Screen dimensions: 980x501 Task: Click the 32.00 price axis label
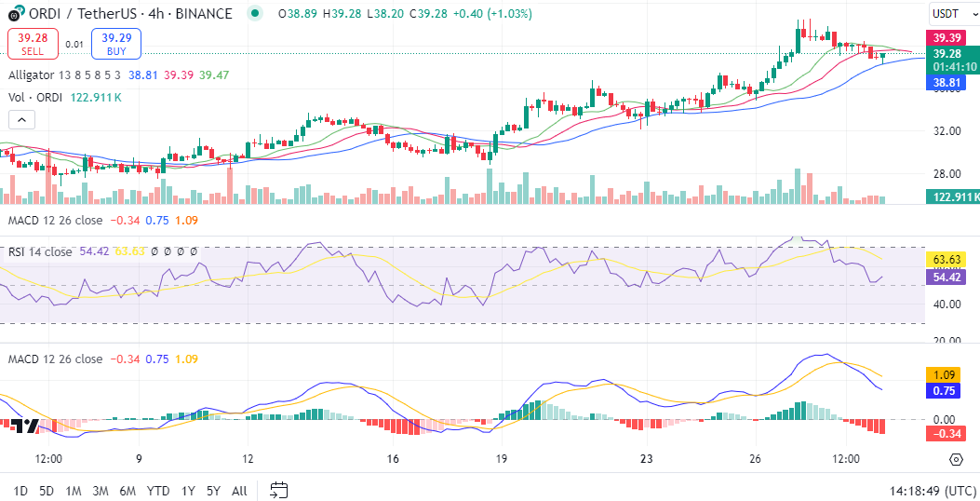pos(946,131)
